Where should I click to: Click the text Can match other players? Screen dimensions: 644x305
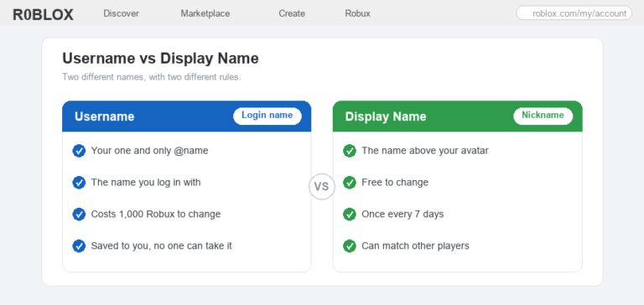[x=415, y=246]
